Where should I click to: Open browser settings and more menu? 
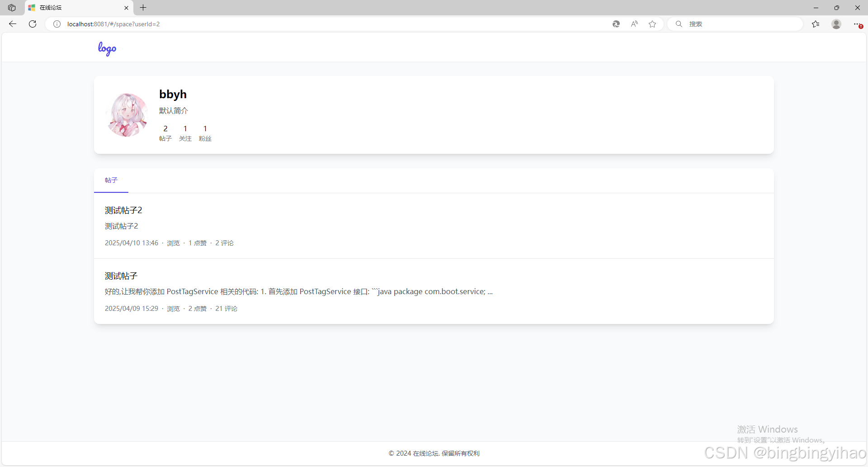[857, 24]
